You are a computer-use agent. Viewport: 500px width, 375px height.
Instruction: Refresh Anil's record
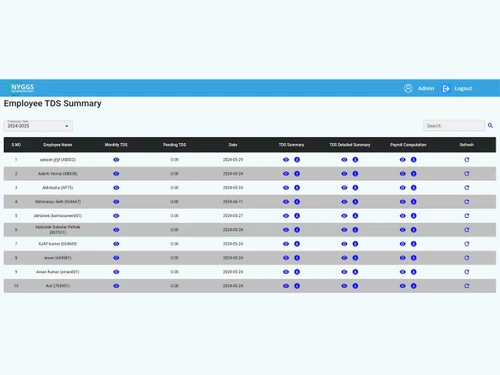point(467,286)
